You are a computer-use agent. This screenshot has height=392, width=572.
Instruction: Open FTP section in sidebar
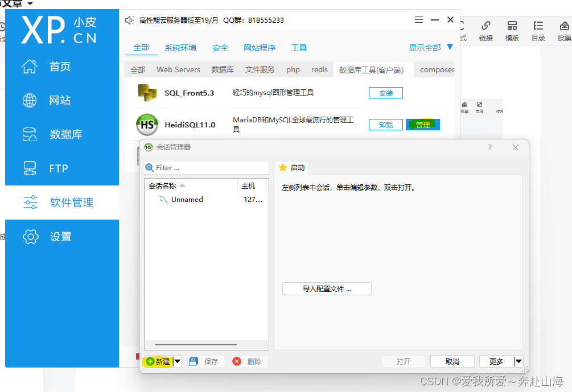point(62,168)
